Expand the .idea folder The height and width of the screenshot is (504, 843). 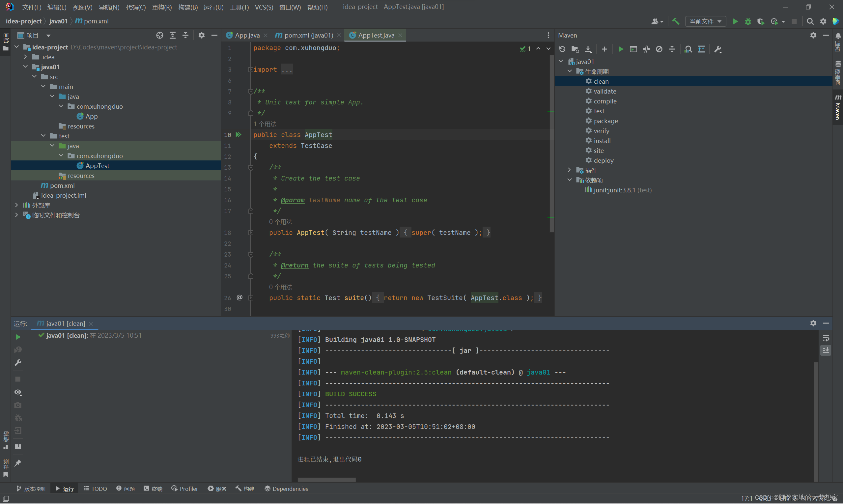25,57
